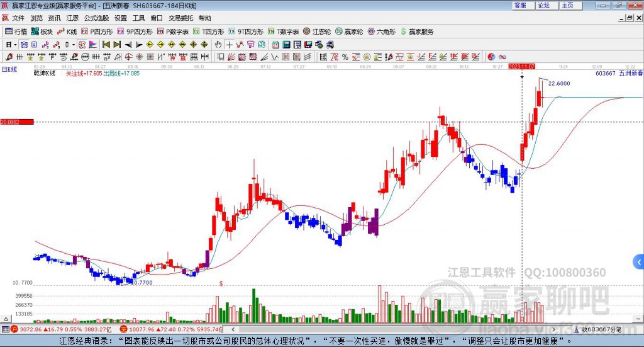Viewport: 644px width, 347px height.
Task: Click the black right arrow icon
Action: click(x=139, y=45)
